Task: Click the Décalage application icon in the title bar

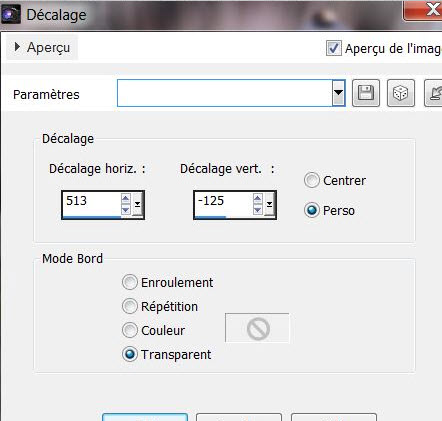Action: (11, 15)
